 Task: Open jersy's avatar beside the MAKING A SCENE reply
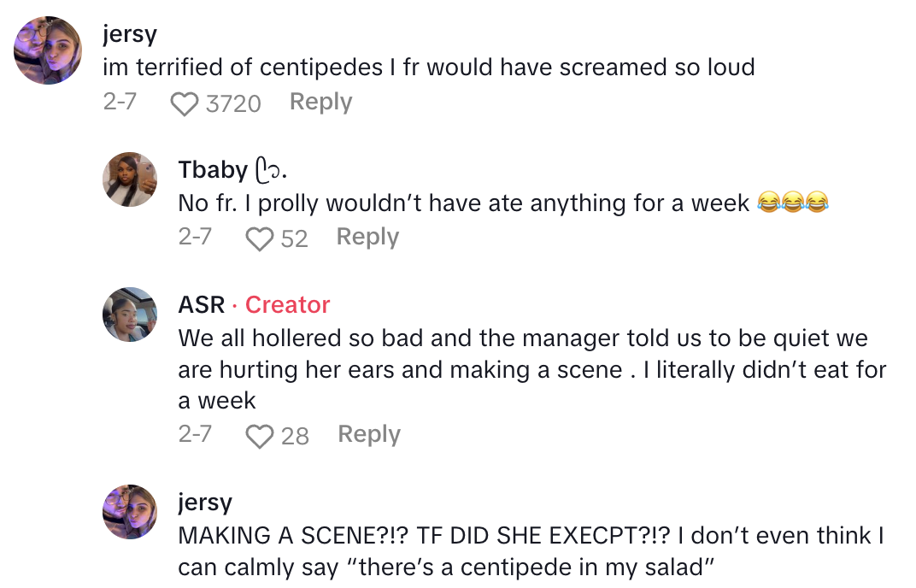pyautogui.click(x=130, y=512)
